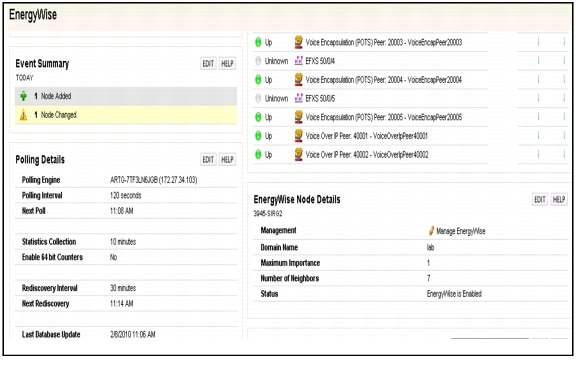This screenshot has height=384, width=576.
Task: Click the gray Unknown status icon for EFXS 50/0/4
Action: point(258,61)
